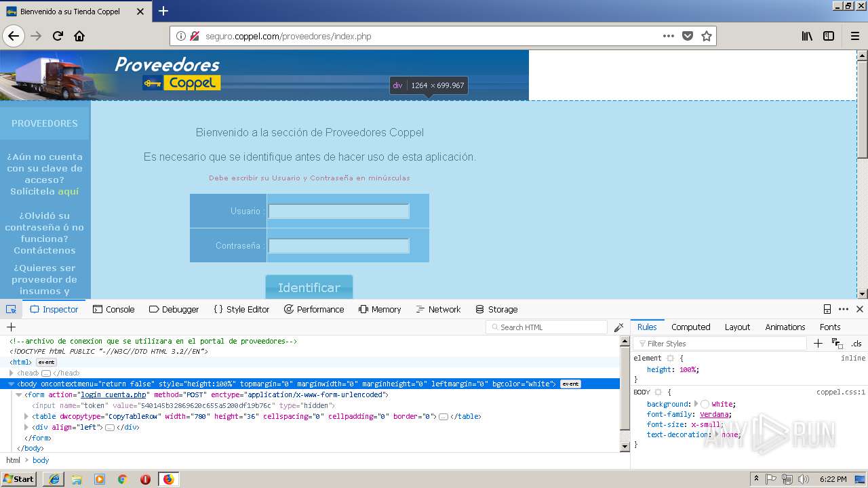The width and height of the screenshot is (868, 488).
Task: Switch to the Computed styles tab
Action: point(690,327)
